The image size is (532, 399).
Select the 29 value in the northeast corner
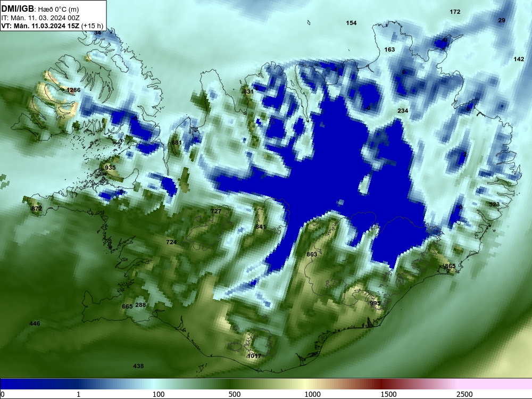click(x=502, y=20)
